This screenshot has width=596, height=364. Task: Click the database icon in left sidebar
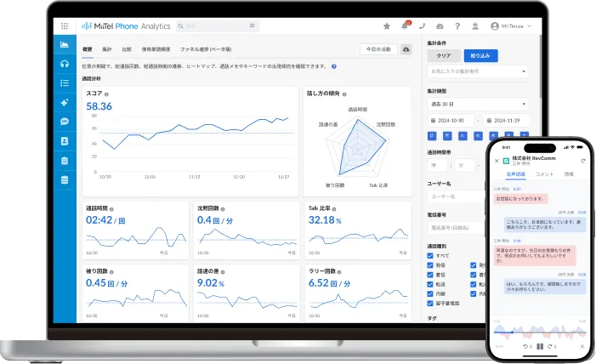(65, 179)
